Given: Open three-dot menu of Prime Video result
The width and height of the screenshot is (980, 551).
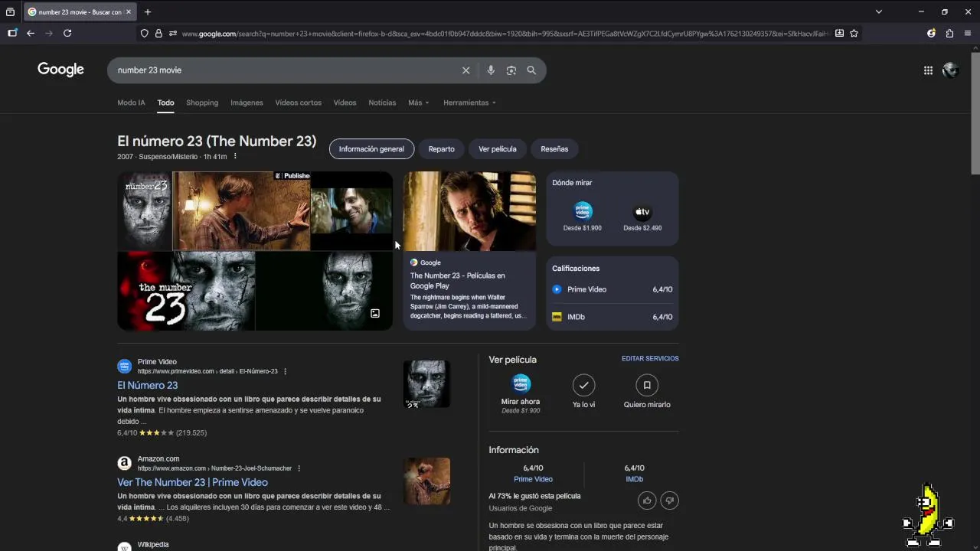Looking at the screenshot, I should [285, 371].
